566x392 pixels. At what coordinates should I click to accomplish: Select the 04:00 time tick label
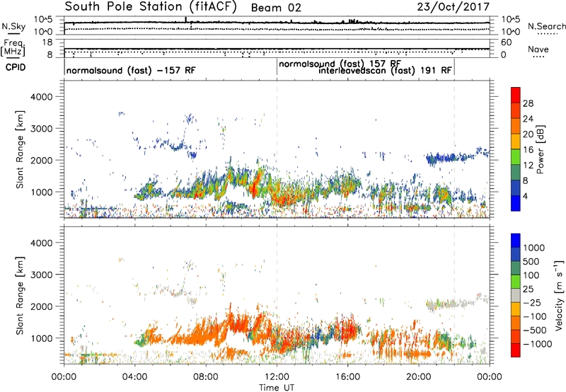134,377
